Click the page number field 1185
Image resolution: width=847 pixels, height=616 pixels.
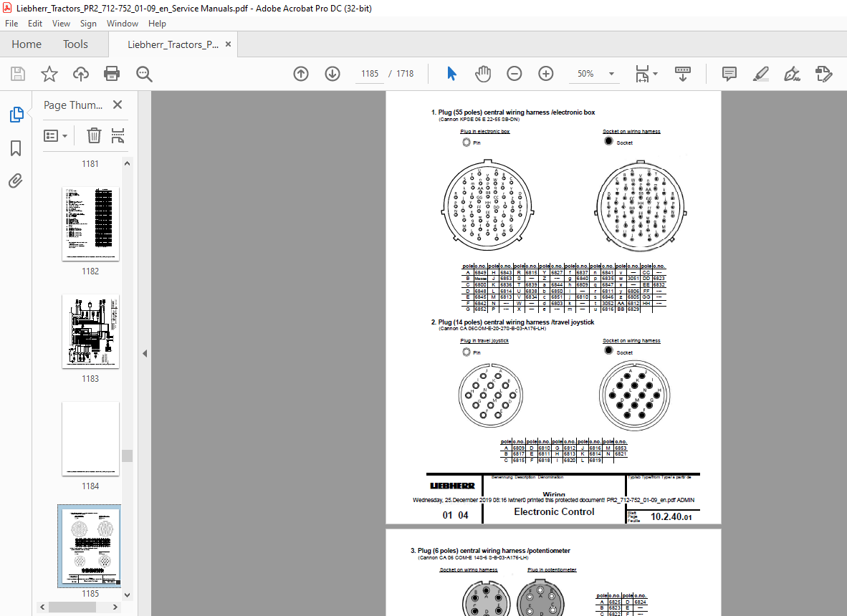coord(370,74)
